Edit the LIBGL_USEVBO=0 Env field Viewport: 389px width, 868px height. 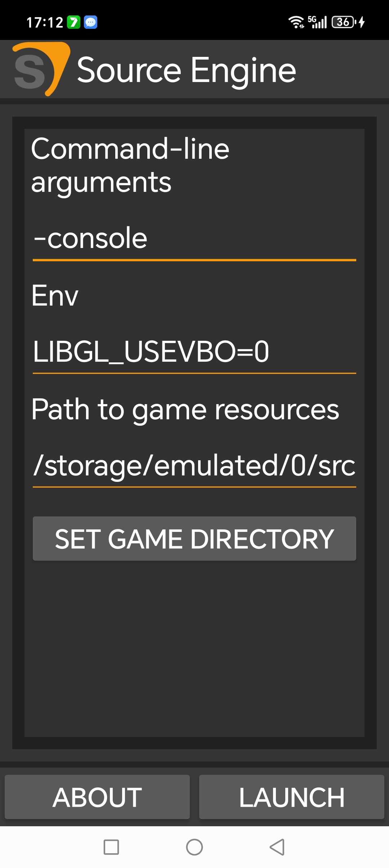pos(194,352)
